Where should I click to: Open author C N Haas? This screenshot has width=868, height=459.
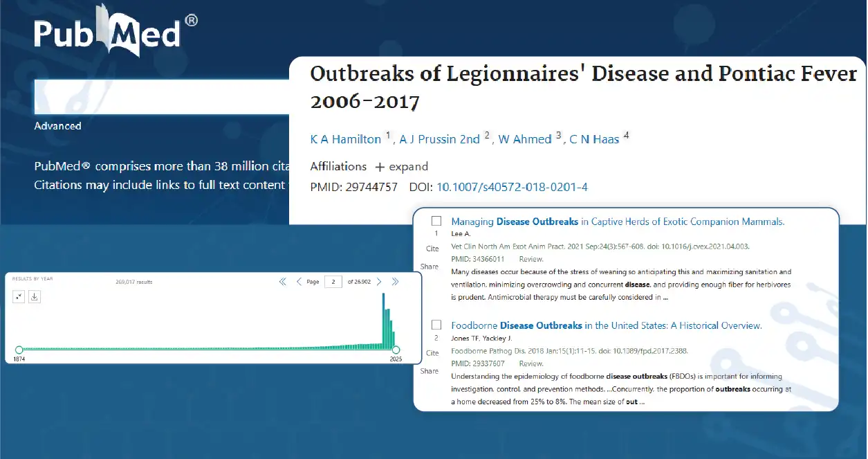(594, 139)
